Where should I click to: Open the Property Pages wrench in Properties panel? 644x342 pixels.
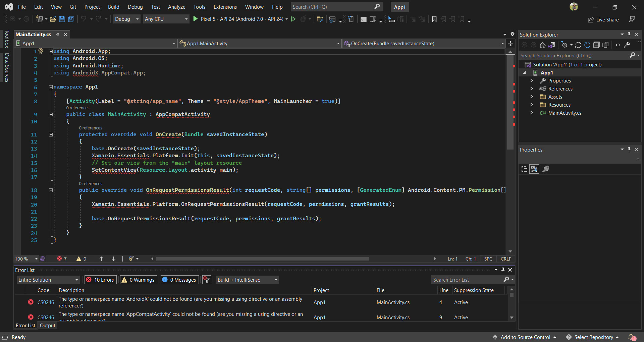coord(546,169)
